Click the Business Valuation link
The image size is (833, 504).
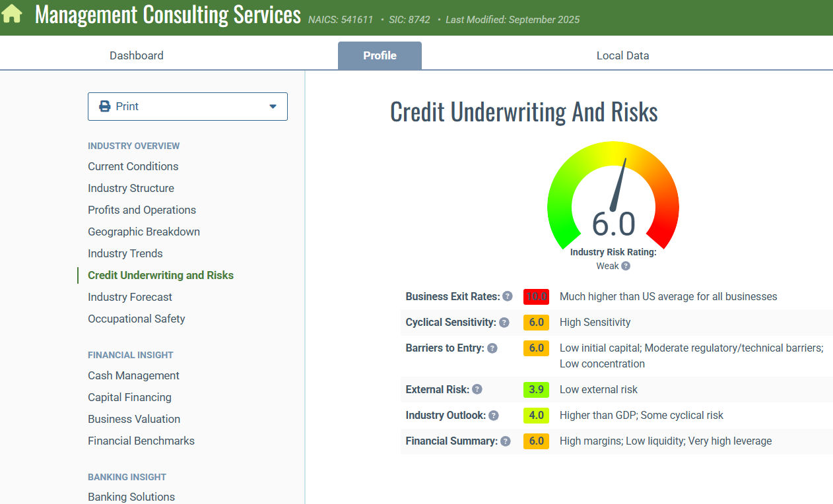tap(134, 419)
